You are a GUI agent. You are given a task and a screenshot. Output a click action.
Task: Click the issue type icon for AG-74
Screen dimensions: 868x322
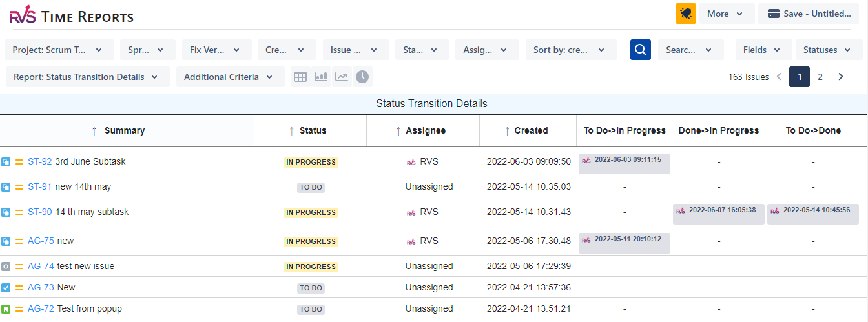point(6,267)
